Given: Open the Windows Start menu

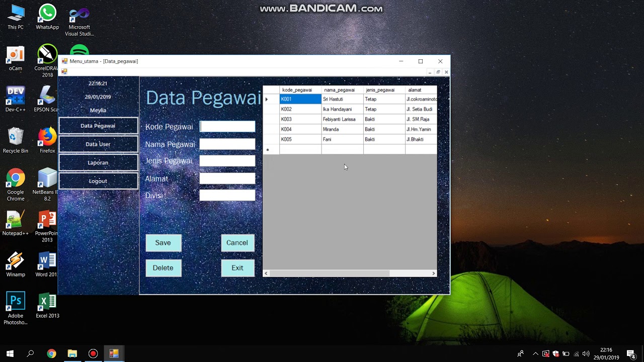Looking at the screenshot, I should [10, 353].
